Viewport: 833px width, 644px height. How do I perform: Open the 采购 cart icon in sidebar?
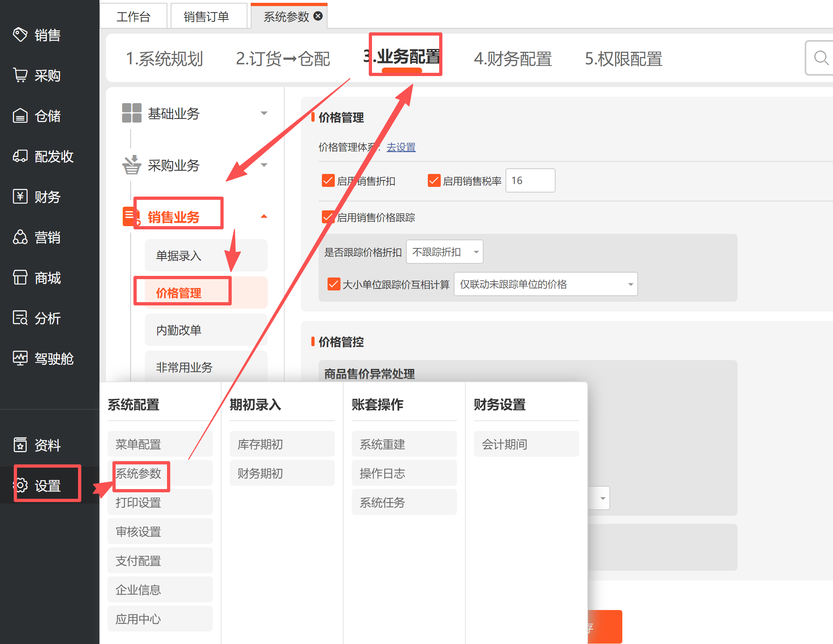[20, 75]
